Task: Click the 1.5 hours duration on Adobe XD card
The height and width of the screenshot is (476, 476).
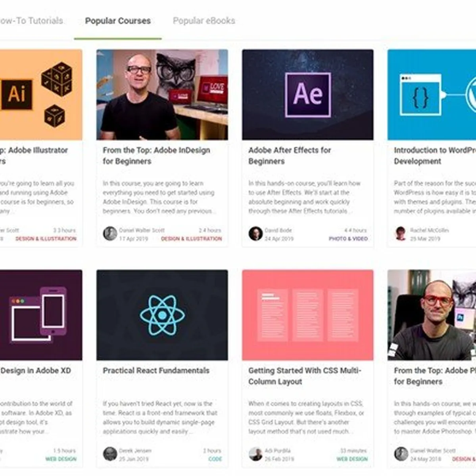Action: tap(64, 451)
